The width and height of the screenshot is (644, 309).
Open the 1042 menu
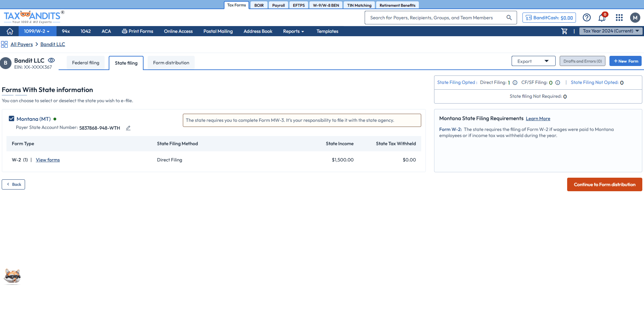(86, 31)
